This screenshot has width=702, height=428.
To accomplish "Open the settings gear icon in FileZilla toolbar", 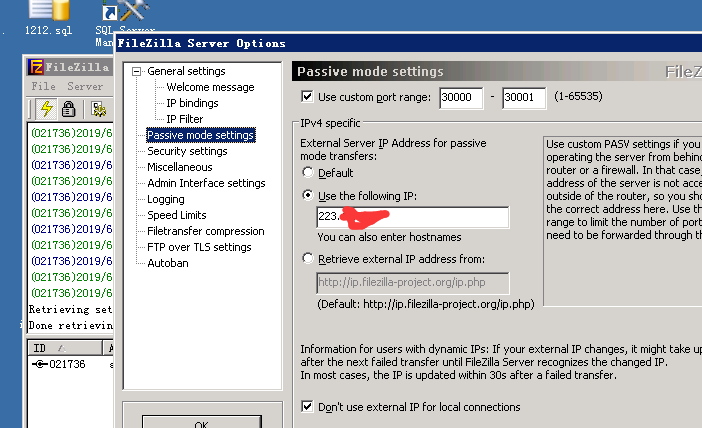I will point(98,109).
